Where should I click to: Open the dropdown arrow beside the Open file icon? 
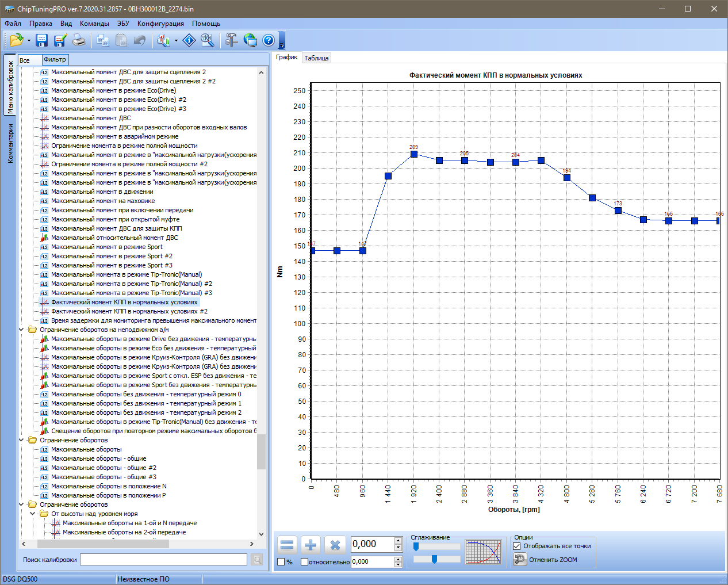point(29,41)
